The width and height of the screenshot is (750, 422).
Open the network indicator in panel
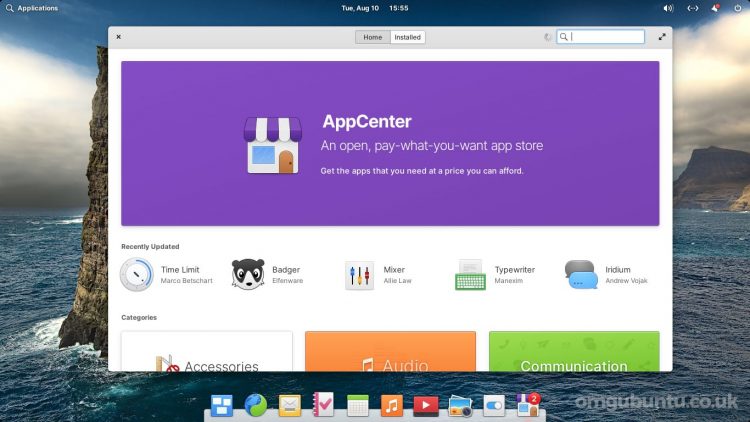[693, 8]
